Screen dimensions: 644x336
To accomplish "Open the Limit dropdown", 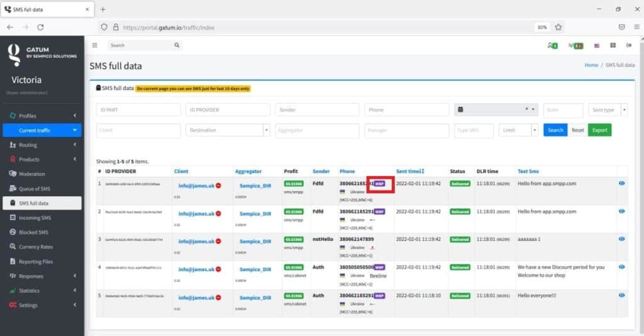I will pyautogui.click(x=518, y=130).
